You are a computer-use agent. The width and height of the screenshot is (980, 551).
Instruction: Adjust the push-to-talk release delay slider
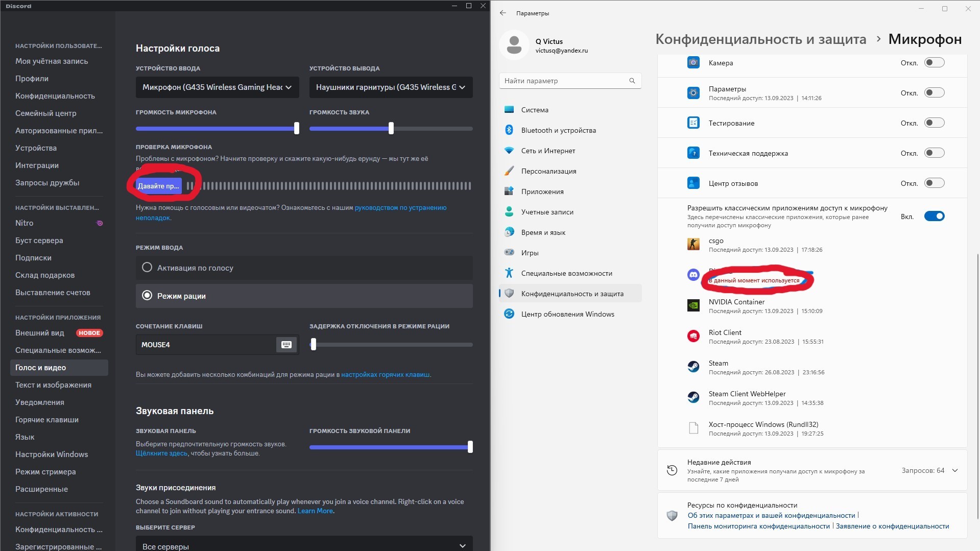tap(314, 345)
